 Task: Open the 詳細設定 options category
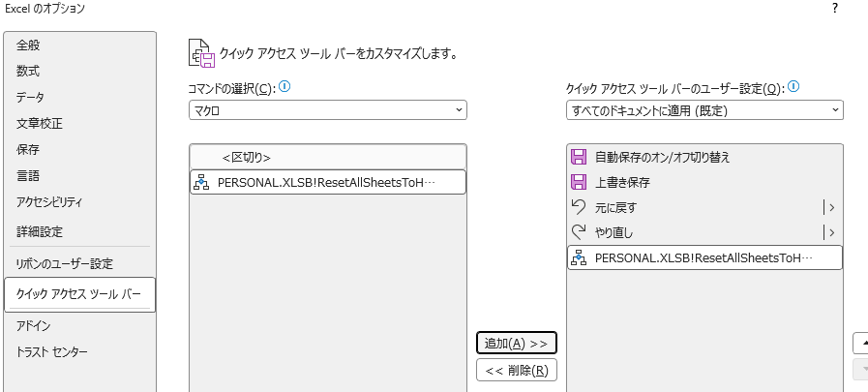[79, 231]
